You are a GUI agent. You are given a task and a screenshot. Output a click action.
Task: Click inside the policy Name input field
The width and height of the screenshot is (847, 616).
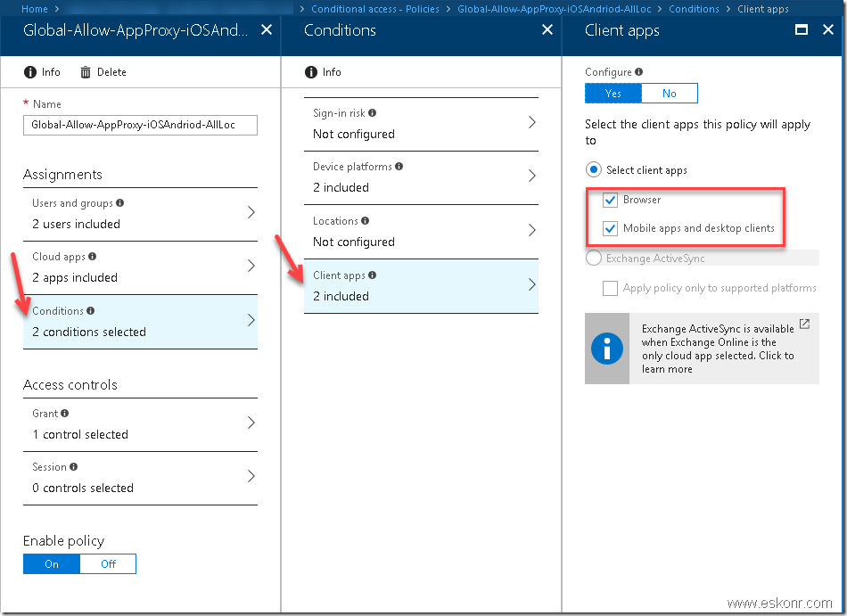coord(140,125)
